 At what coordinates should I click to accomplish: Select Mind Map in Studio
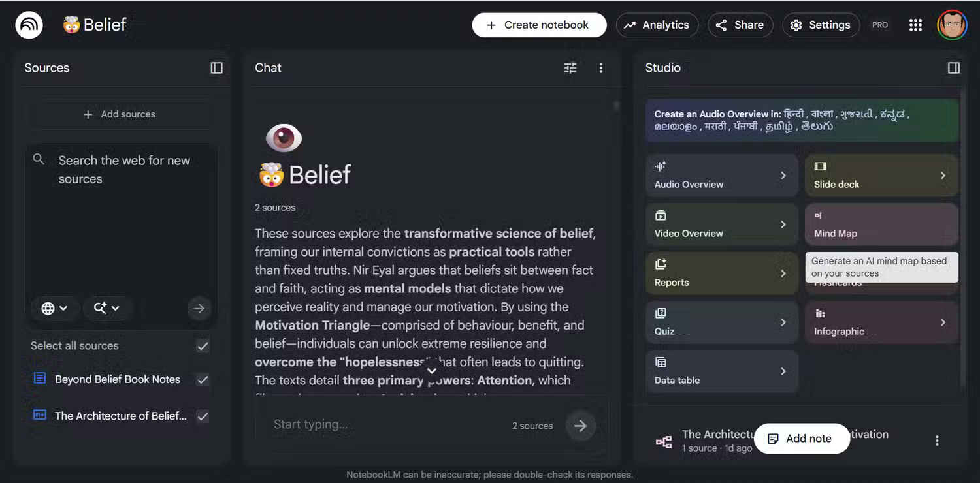(x=881, y=225)
